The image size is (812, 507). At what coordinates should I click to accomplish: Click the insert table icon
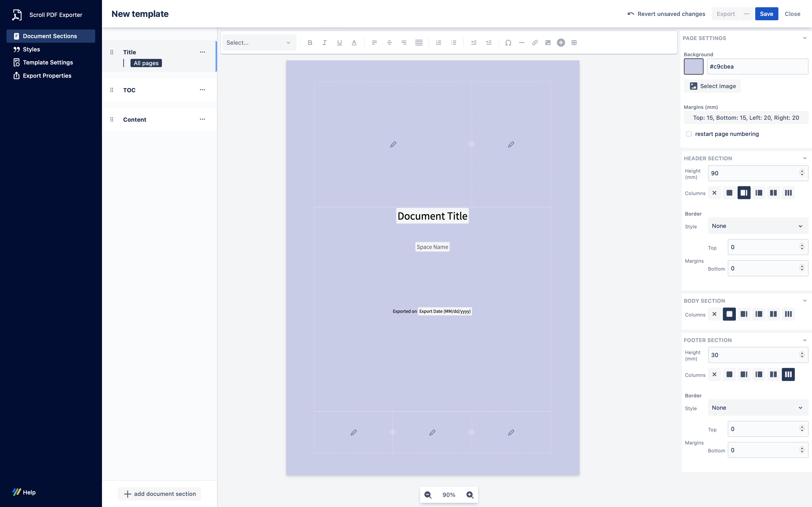(574, 42)
